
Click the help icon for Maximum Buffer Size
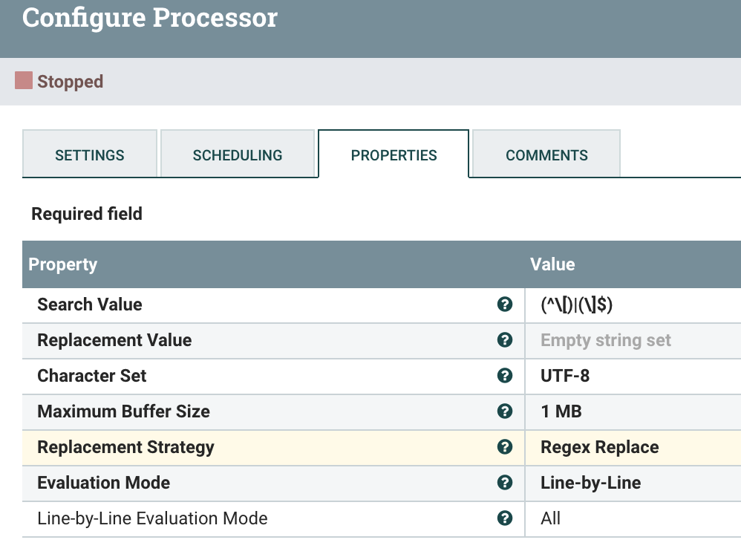coord(505,411)
